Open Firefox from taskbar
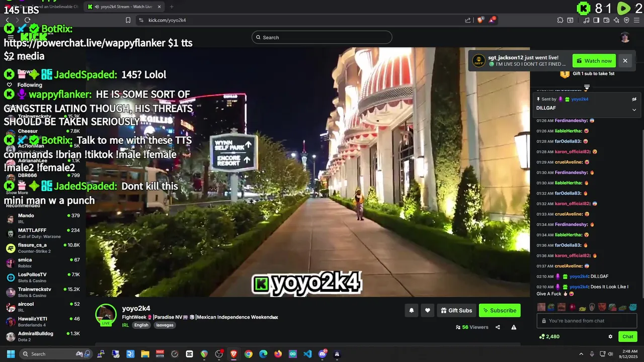 (x=278, y=354)
